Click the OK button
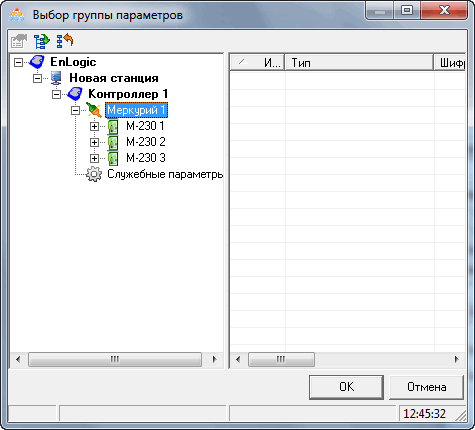 coord(346,387)
